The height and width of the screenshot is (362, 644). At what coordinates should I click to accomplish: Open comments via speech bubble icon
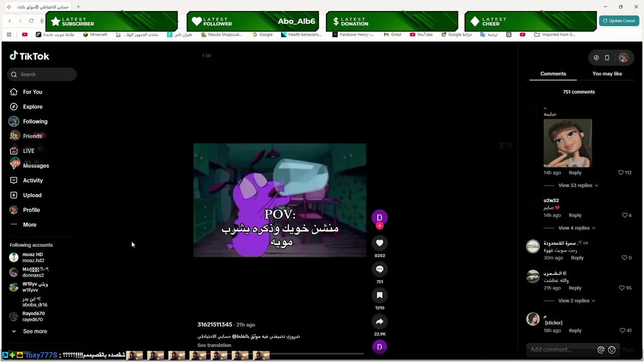point(379,269)
